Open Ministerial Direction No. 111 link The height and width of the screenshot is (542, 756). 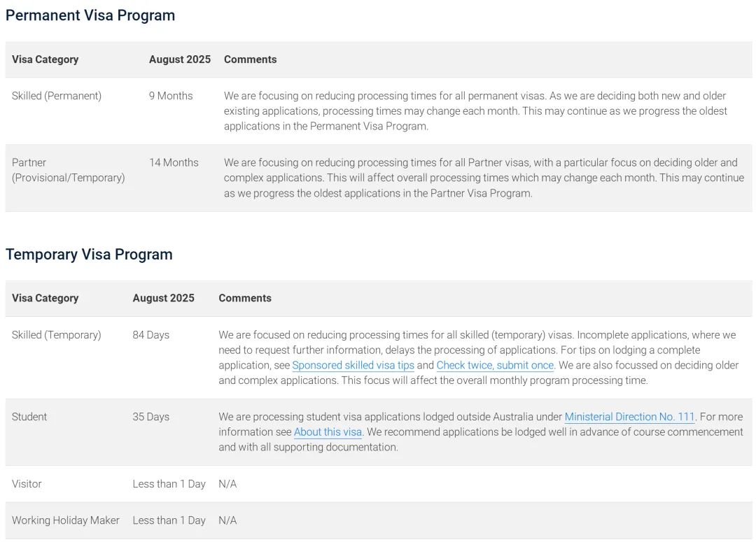629,417
